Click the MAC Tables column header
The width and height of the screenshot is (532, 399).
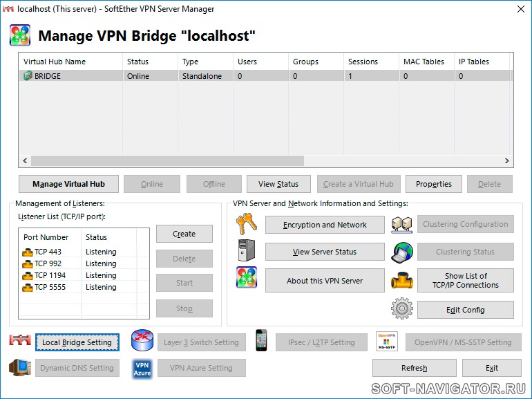426,62
